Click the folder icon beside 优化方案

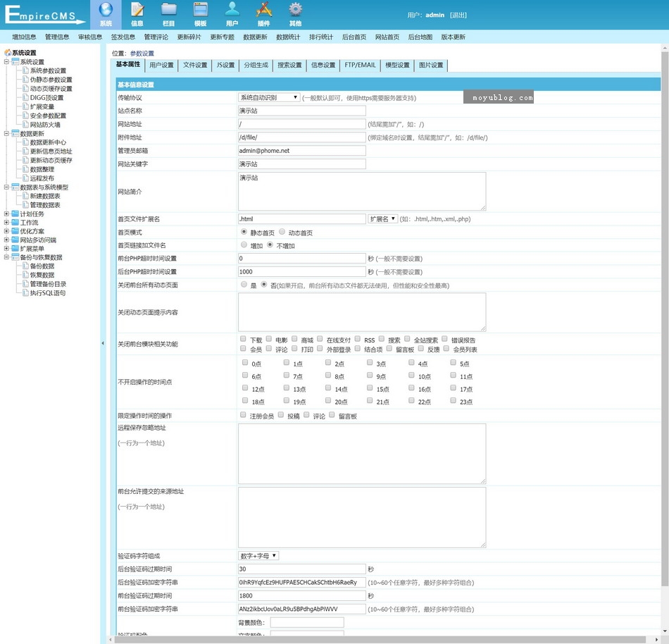coord(15,231)
